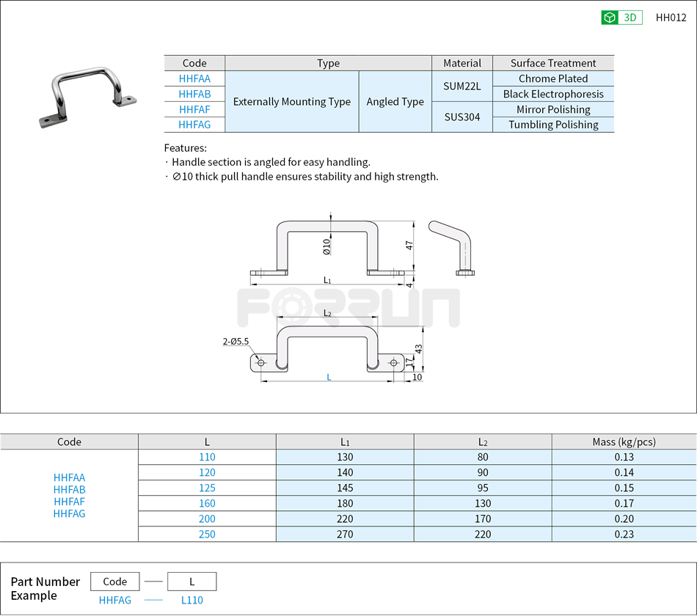Select the L125 size row link
This screenshot has width=697, height=616.
pos(207,488)
